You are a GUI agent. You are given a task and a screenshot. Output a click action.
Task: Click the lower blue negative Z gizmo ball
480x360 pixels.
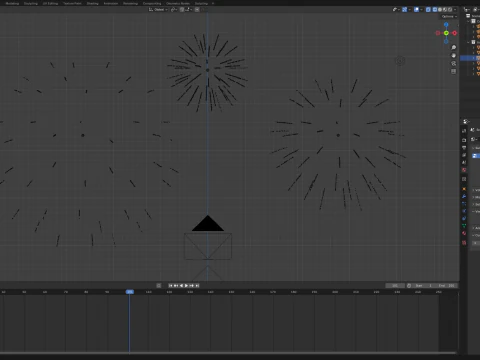(x=446, y=41)
